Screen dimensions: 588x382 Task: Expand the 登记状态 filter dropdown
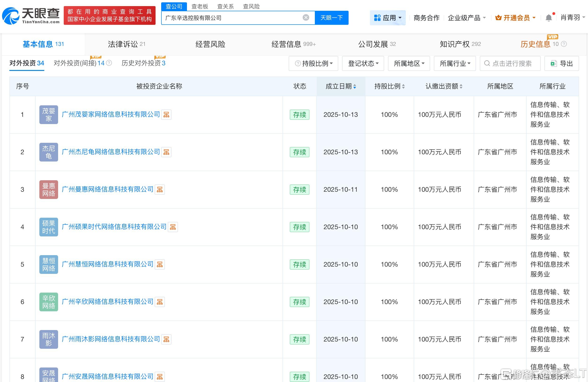click(x=363, y=64)
